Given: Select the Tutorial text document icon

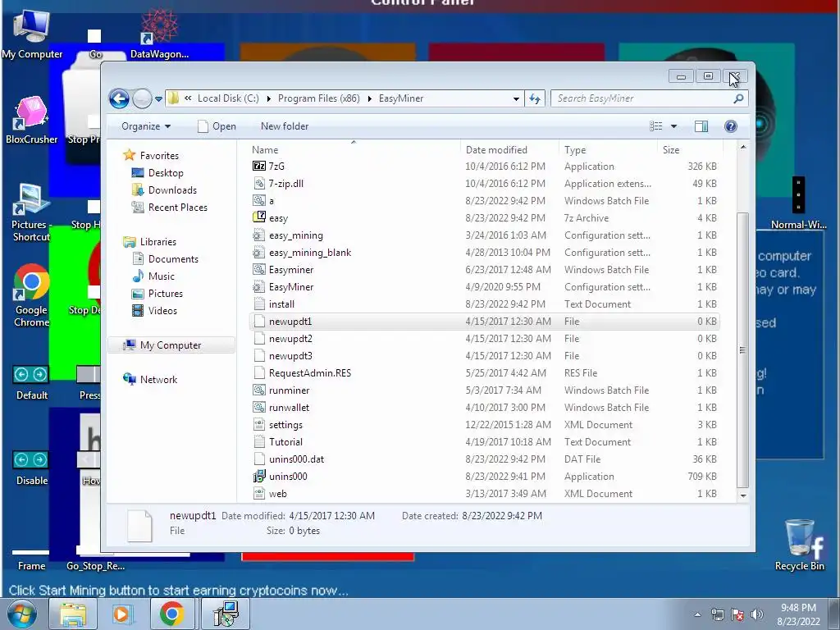Looking at the screenshot, I should click(259, 442).
